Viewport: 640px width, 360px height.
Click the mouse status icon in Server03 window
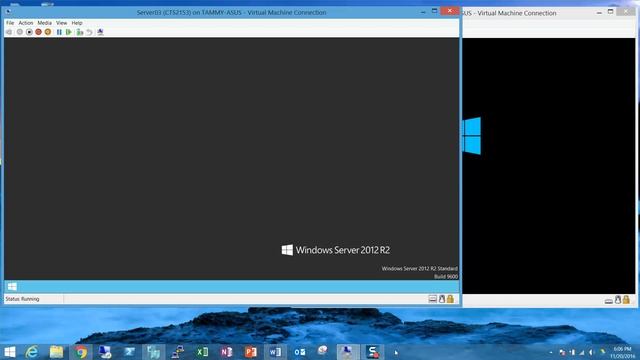pos(442,299)
